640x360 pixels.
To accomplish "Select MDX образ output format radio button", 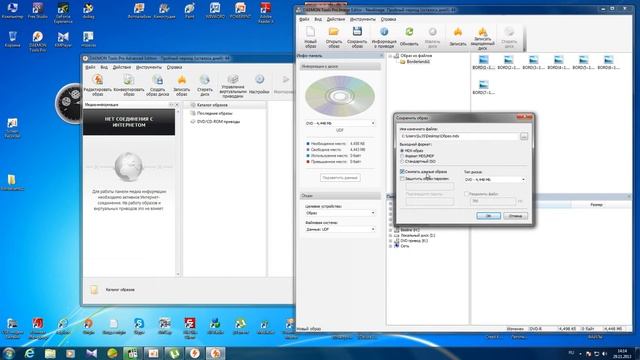I will pyautogui.click(x=402, y=151).
